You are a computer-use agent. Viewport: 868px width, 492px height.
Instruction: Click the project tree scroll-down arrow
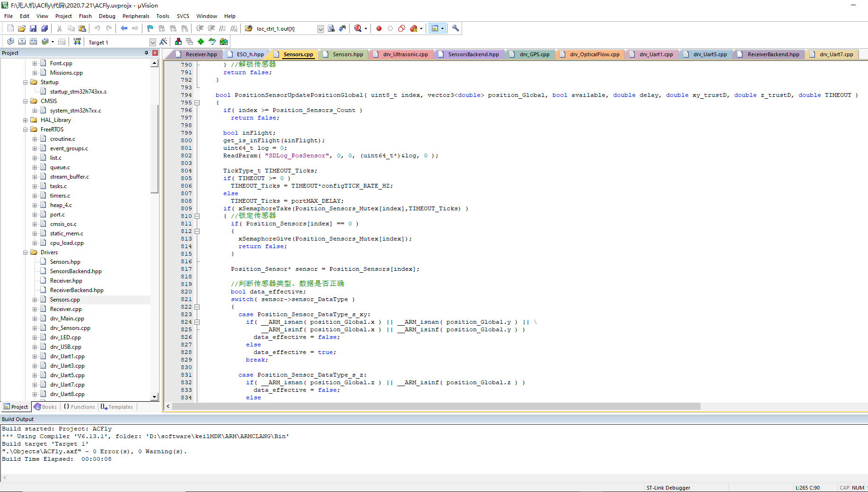point(154,397)
